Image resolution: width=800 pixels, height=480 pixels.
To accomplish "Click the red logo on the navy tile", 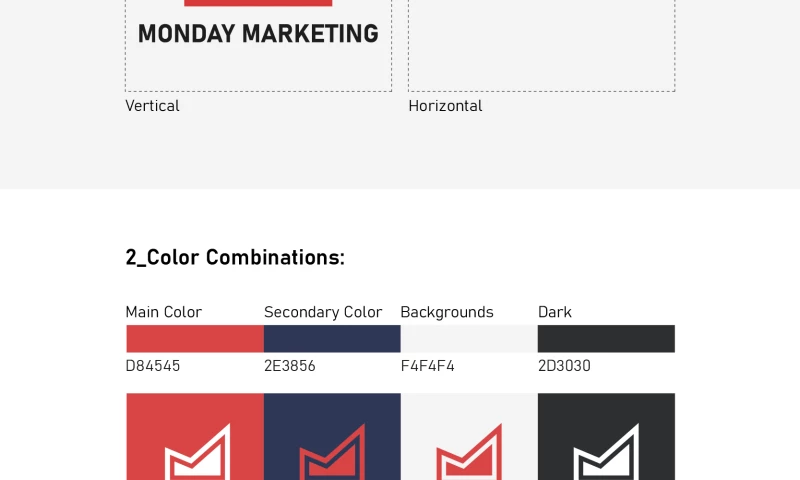I will (x=332, y=455).
